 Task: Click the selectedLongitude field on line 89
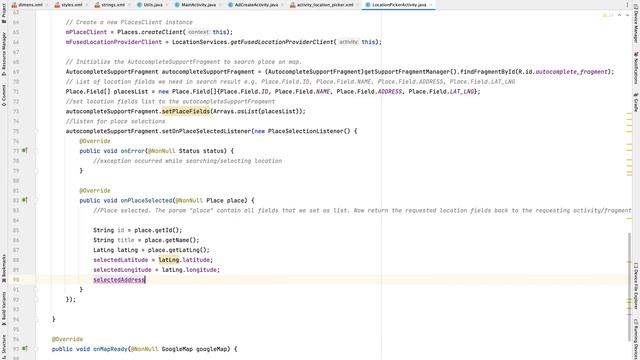[x=122, y=270]
